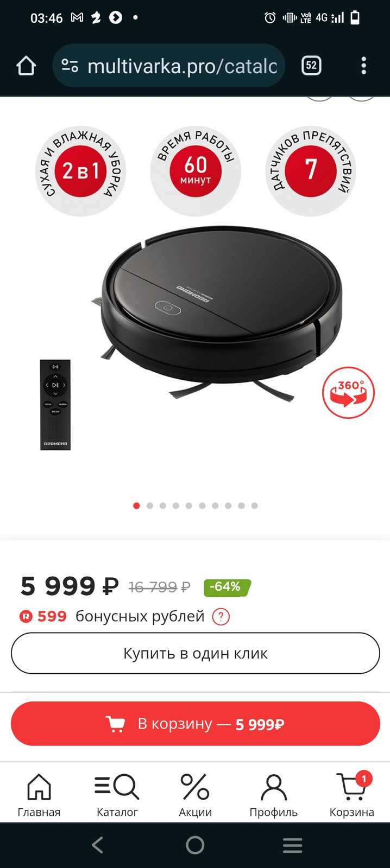Jump to the last image carousel dot
Image resolution: width=390 pixels, height=868 pixels.
[254, 506]
